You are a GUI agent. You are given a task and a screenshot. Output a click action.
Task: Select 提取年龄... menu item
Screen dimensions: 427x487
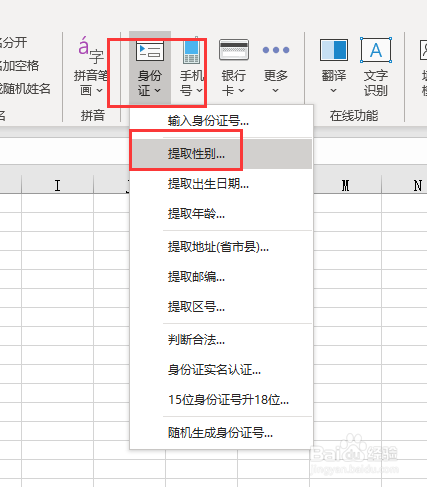tap(221, 214)
